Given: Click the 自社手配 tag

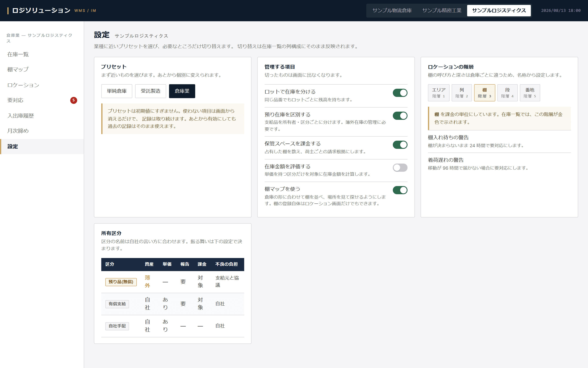Looking at the screenshot, I should tap(117, 326).
